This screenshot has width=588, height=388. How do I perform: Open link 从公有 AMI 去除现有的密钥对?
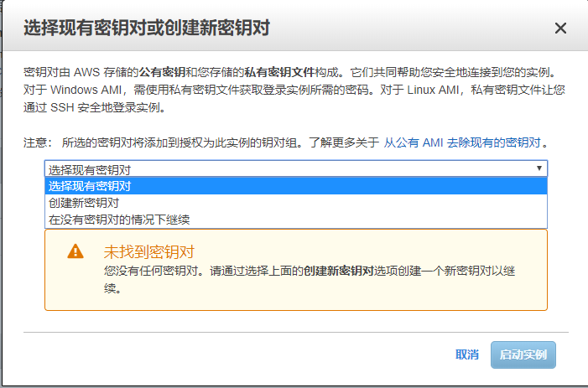click(462, 142)
